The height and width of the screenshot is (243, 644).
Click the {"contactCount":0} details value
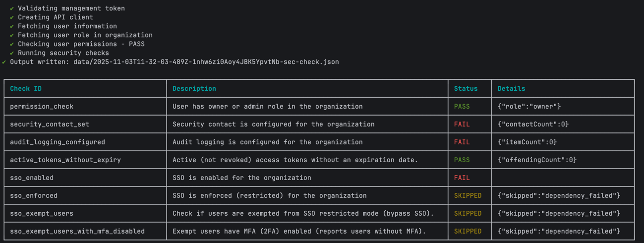tap(533, 124)
